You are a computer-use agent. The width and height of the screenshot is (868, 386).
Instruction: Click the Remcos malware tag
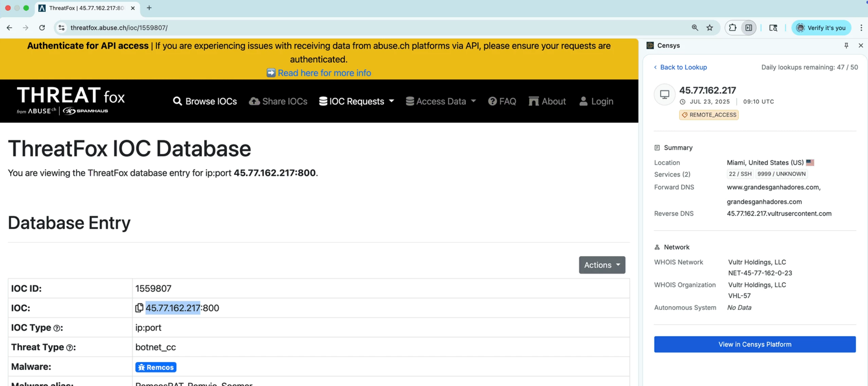click(x=156, y=367)
